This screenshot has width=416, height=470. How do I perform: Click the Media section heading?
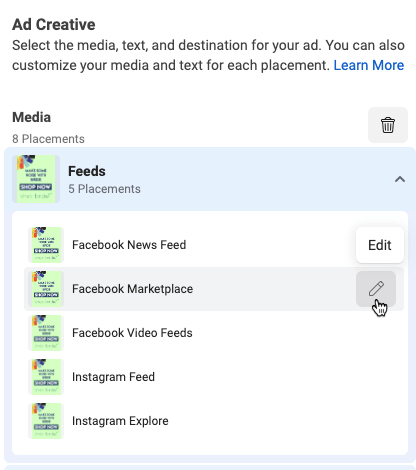(x=32, y=117)
